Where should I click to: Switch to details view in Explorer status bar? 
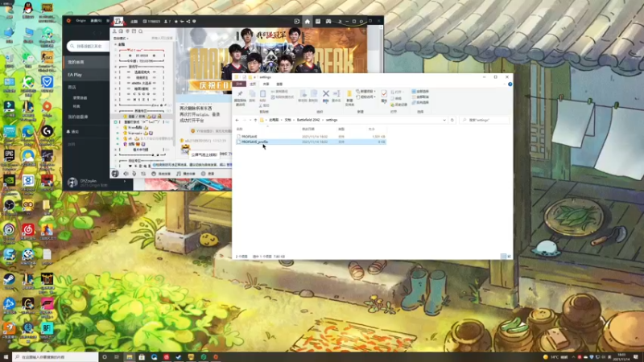(503, 256)
